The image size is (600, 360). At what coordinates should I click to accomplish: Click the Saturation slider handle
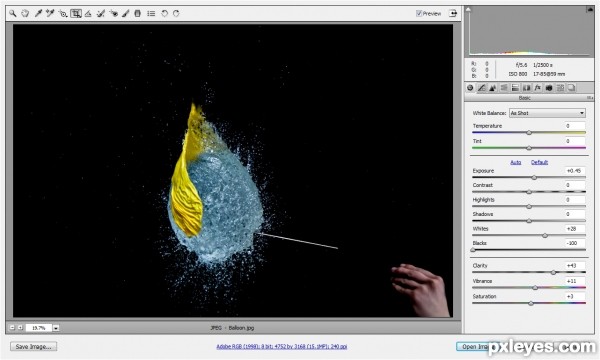tap(531, 303)
